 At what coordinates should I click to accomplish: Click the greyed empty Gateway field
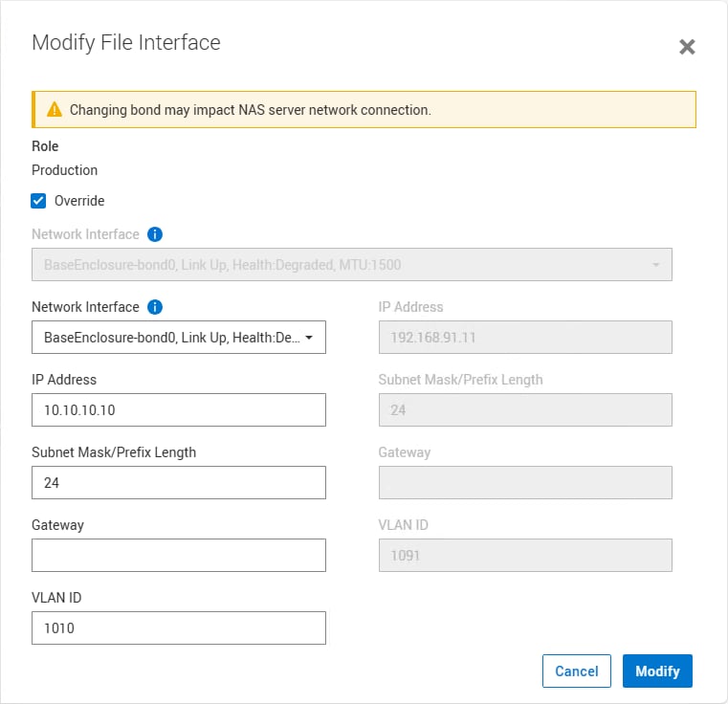click(525, 482)
